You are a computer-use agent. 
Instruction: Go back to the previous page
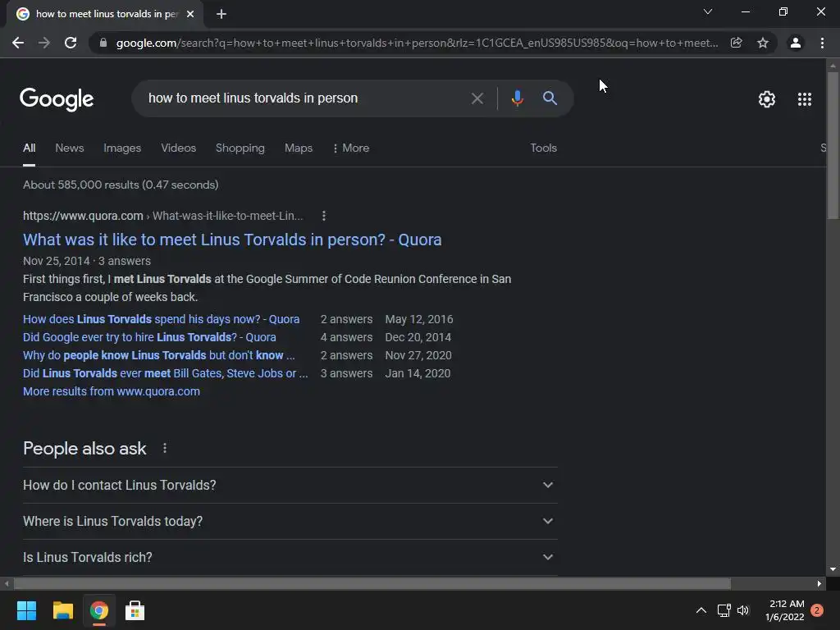click(x=18, y=43)
